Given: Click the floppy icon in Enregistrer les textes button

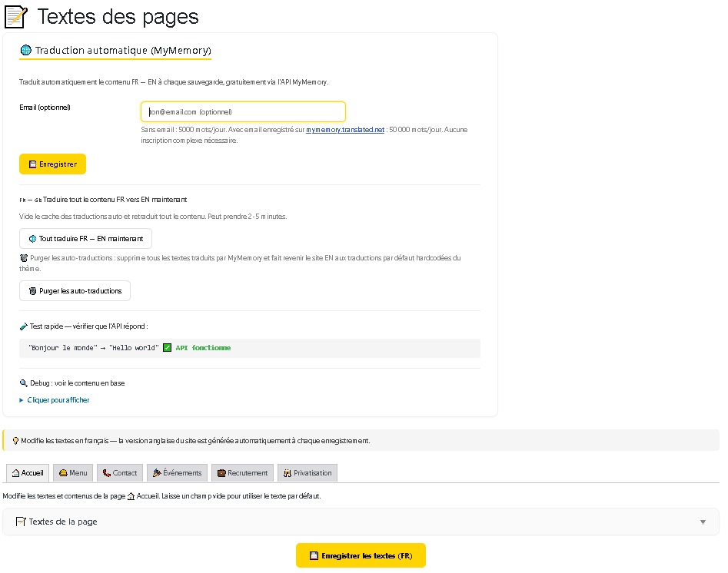Looking at the screenshot, I should pos(314,556).
